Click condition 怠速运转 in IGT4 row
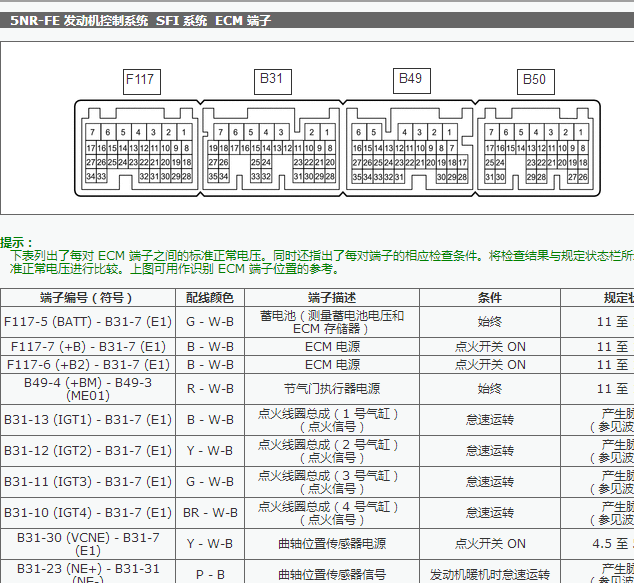Viewport: 634px width, 583px height. pos(490,513)
